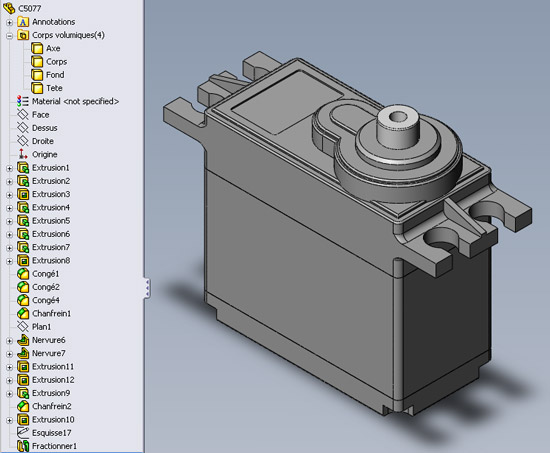Click the 'Annotations' label text
550x453 pixels.
point(53,22)
